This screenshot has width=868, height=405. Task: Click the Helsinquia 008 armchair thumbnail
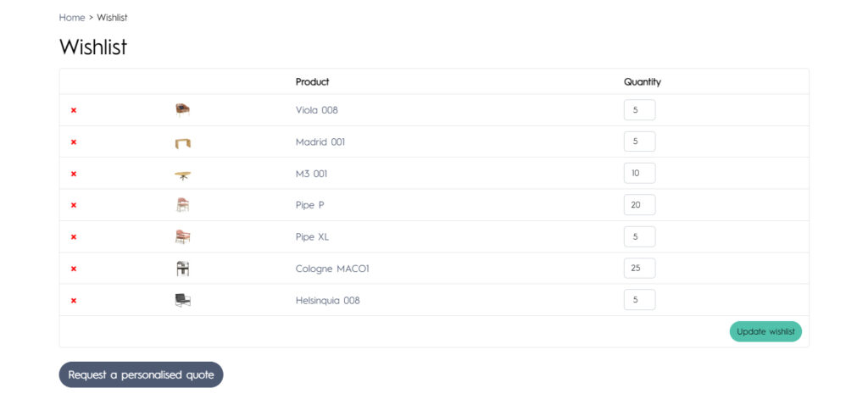click(182, 300)
